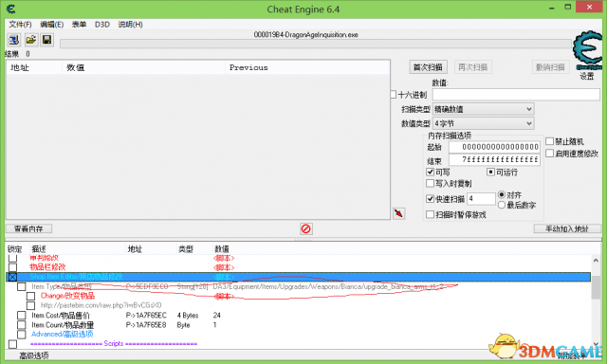
Task: Toggle the 可运行 checkbox
Action: pos(490,172)
